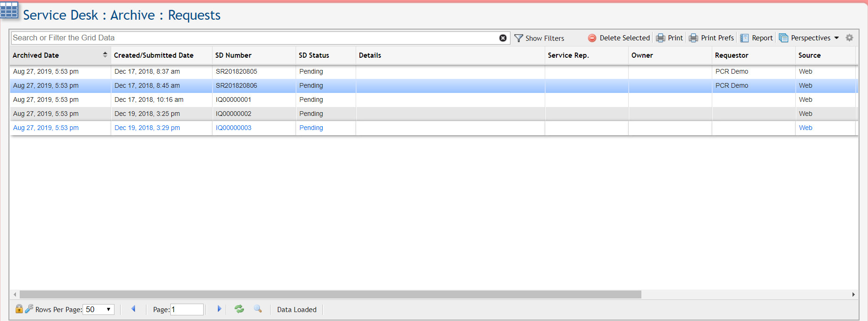Image resolution: width=868 pixels, height=321 pixels.
Task: Click the magnifier search icon in the footer
Action: pyautogui.click(x=258, y=309)
